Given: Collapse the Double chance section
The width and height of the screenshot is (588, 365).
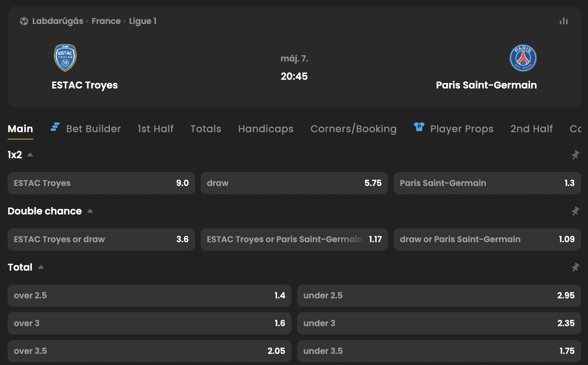Looking at the screenshot, I should (x=90, y=211).
